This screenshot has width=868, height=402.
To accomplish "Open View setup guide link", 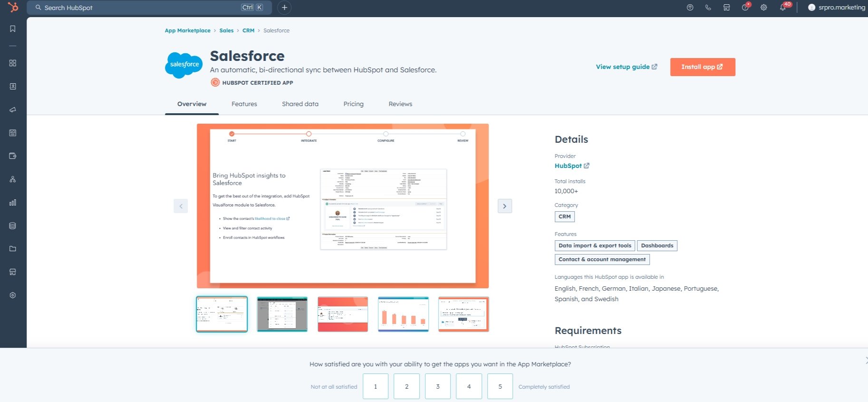I will pyautogui.click(x=627, y=67).
